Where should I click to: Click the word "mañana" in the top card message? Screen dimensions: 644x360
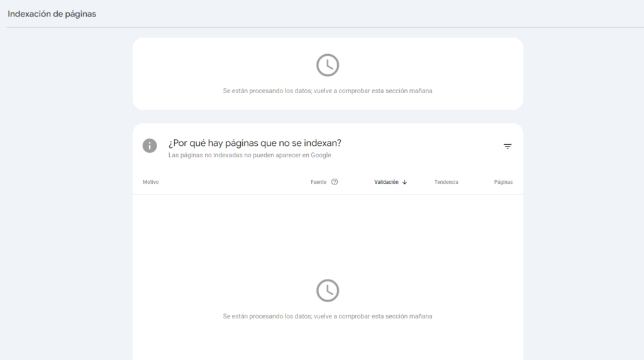click(421, 91)
